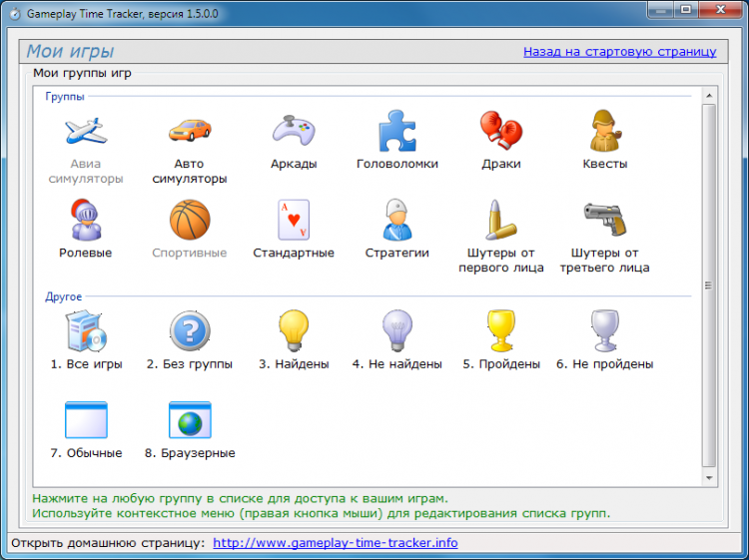Close the Gameplay Time Tracker window

pyautogui.click(x=720, y=11)
